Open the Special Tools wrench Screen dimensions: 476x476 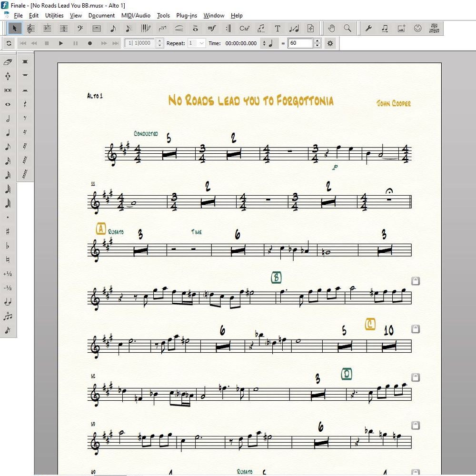pos(368,29)
